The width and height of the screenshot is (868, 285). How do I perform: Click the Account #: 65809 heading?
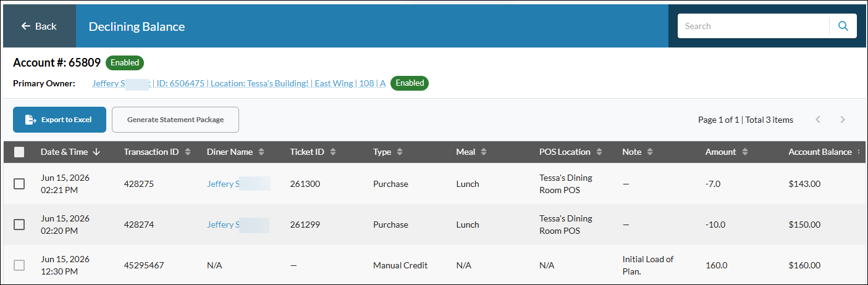coord(57,62)
